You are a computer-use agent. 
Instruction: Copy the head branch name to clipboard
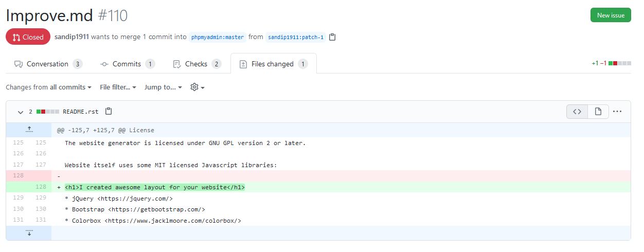click(x=332, y=37)
